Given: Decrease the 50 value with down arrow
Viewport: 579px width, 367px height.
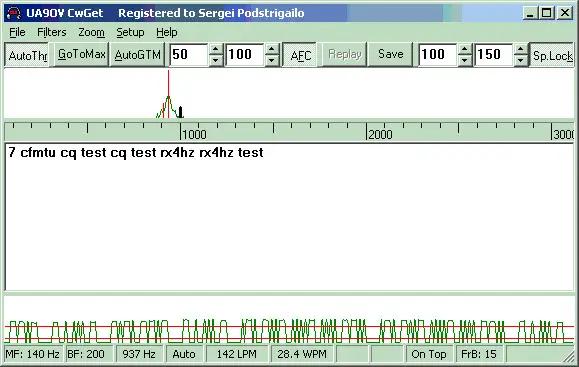Looking at the screenshot, I should coord(216,60).
